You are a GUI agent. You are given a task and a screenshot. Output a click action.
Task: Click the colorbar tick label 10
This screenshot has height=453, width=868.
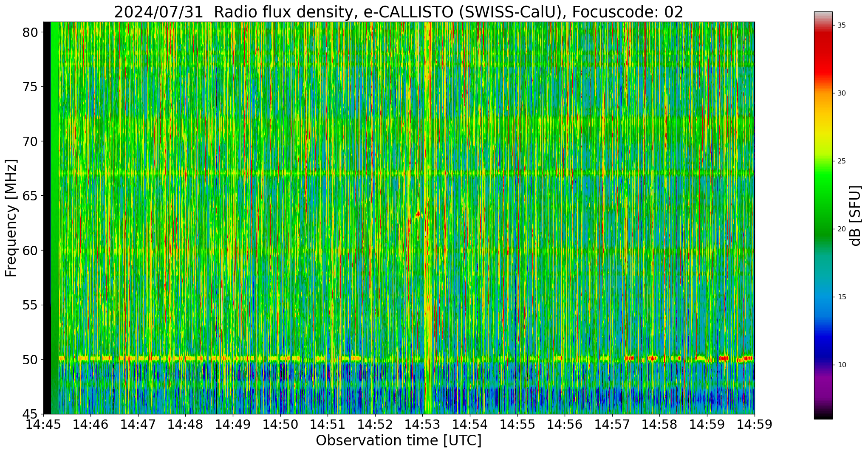pyautogui.click(x=841, y=365)
